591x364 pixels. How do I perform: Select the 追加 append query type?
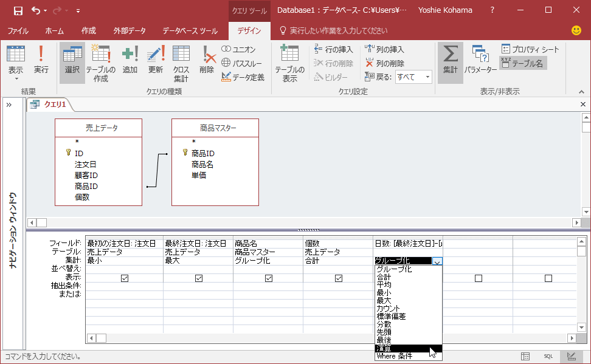[130, 60]
